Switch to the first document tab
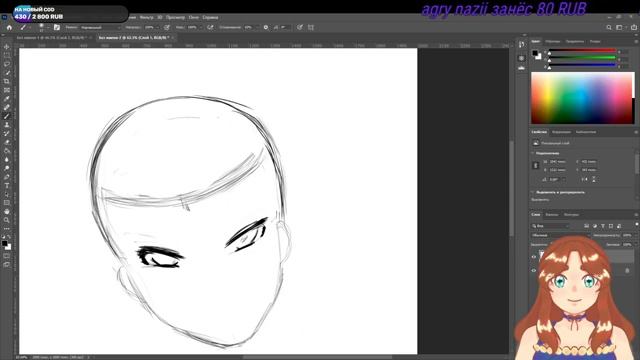The image size is (640, 360). click(51, 38)
